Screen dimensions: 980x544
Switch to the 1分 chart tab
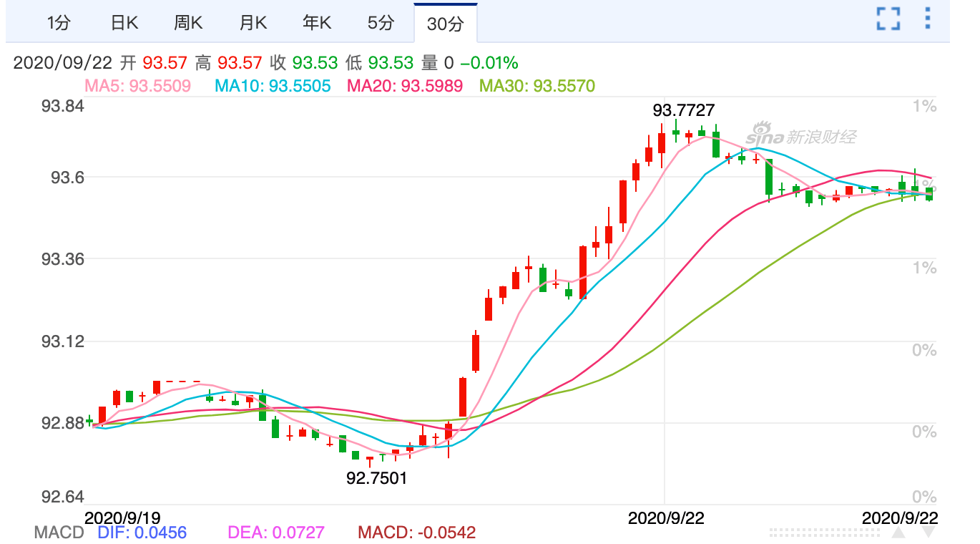[x=59, y=23]
